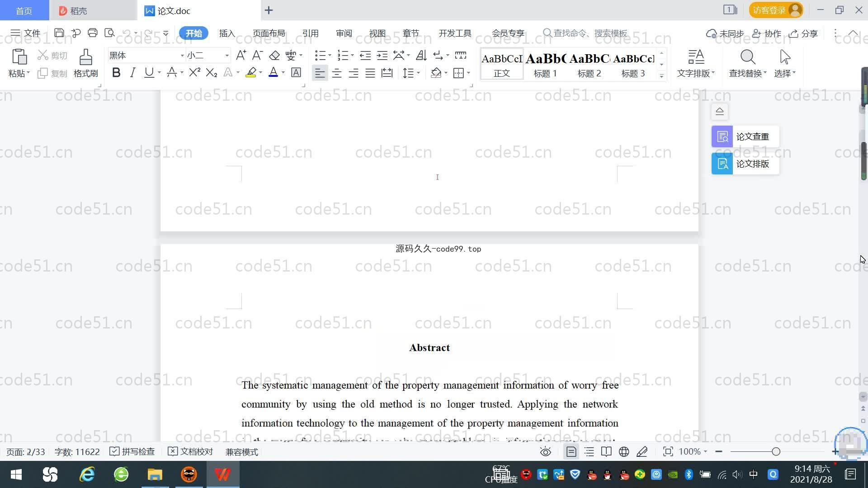Image resolution: width=868 pixels, height=488 pixels.
Task: Clear formatting with eraser icon
Action: [x=274, y=55]
